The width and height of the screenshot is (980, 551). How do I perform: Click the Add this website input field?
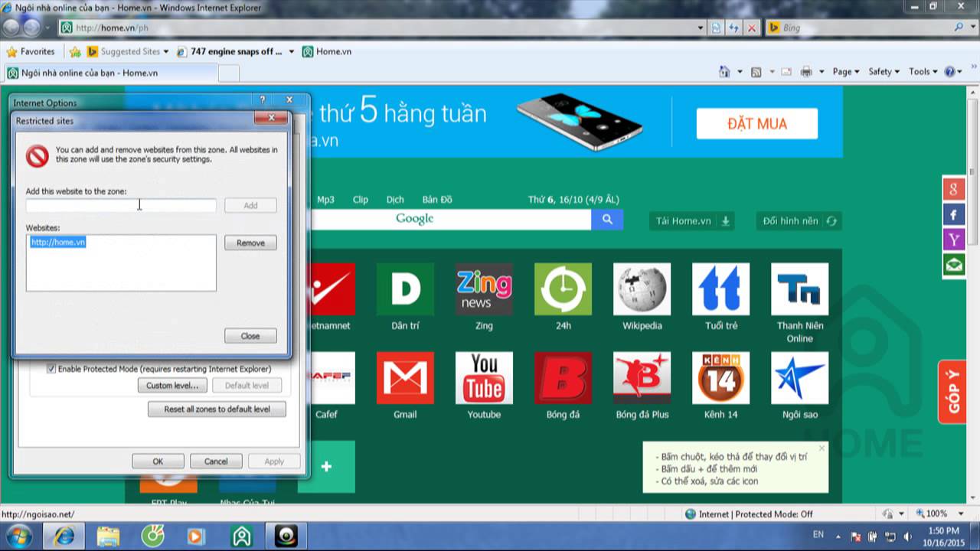click(x=121, y=205)
